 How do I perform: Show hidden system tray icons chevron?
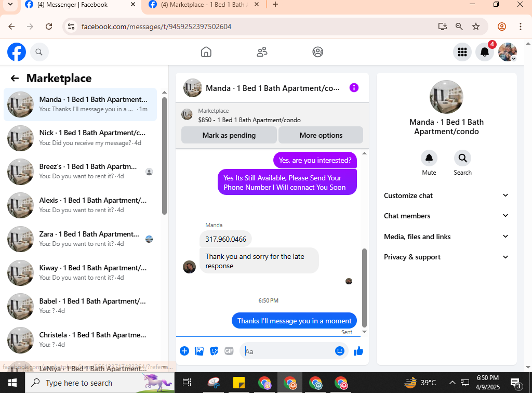453,383
